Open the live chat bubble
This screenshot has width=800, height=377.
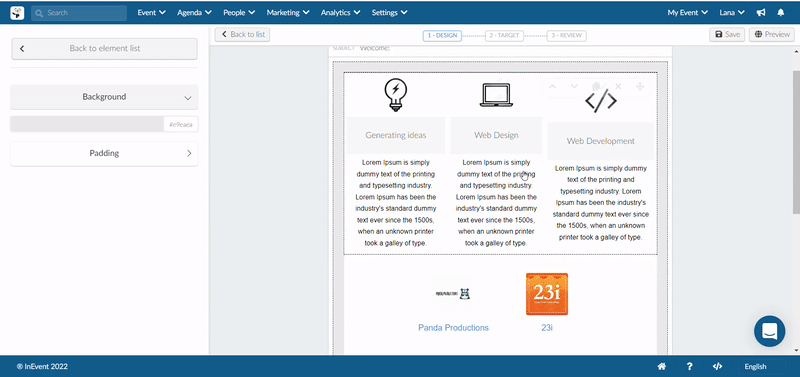tap(769, 332)
